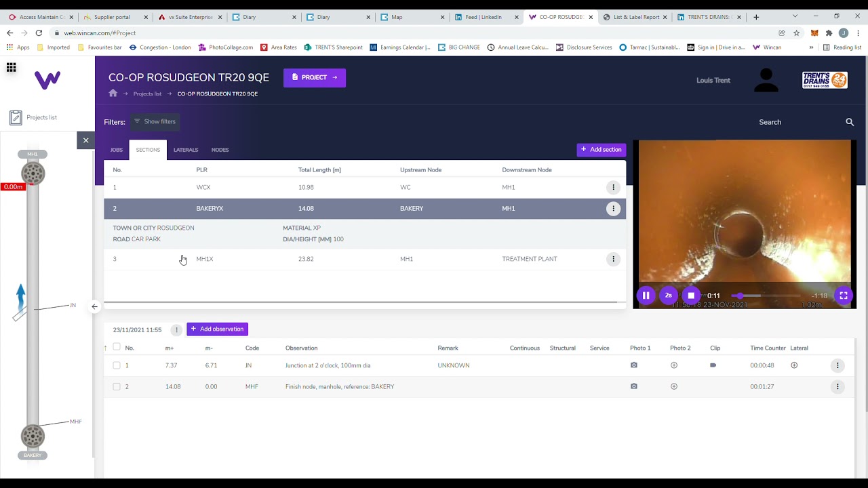The image size is (868, 488).
Task: Open the browser extensions puzzle icon
Action: pyautogui.click(x=829, y=33)
